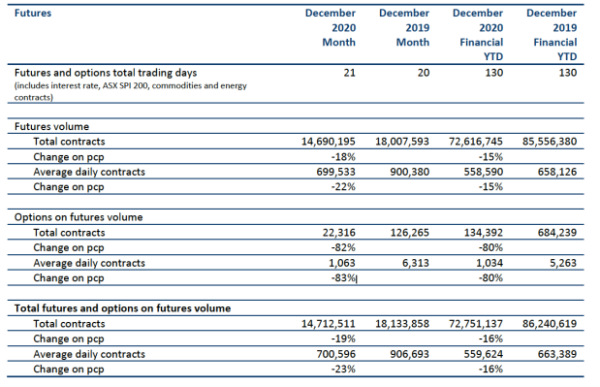Click the December 2020 Financial YTD header
The width and height of the screenshot is (600, 387).
pos(478,35)
